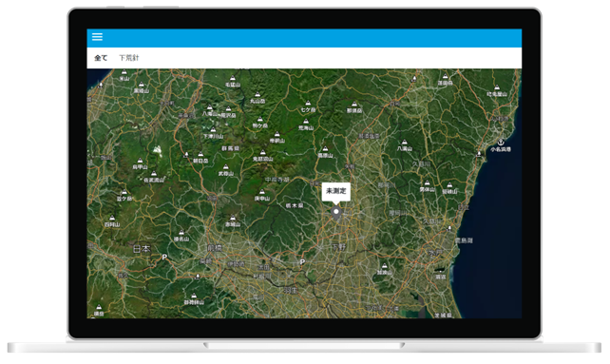Click the 中禅寺湖 lake label

click(x=277, y=180)
